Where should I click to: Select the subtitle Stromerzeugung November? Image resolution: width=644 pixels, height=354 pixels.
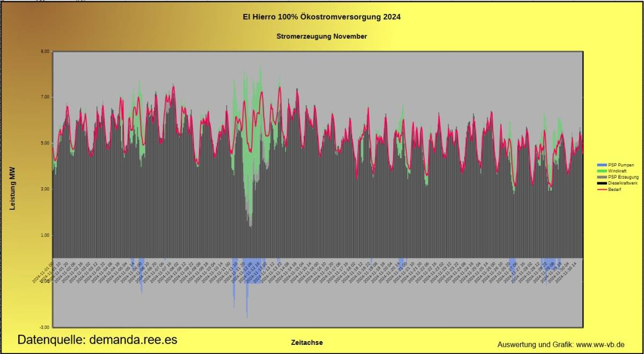[322, 36]
